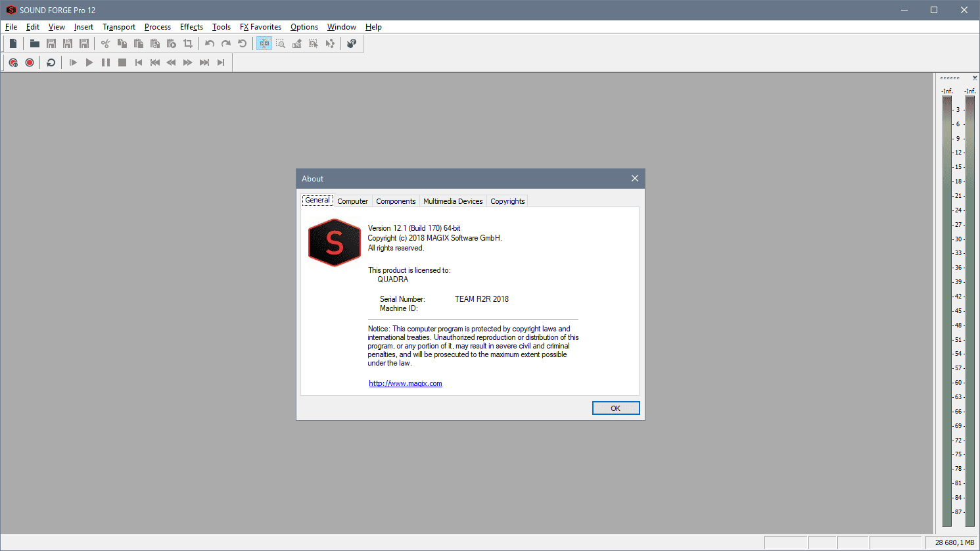Close the About dialog with X
The image size is (980, 551).
tap(635, 178)
